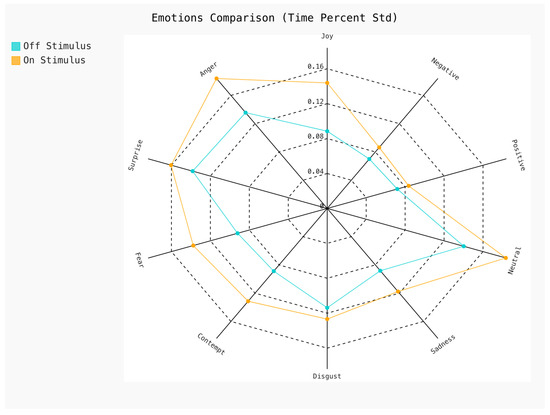The image size is (550, 415).
Task: Toggle the Off Stimulus legend label
Action: tap(57, 46)
